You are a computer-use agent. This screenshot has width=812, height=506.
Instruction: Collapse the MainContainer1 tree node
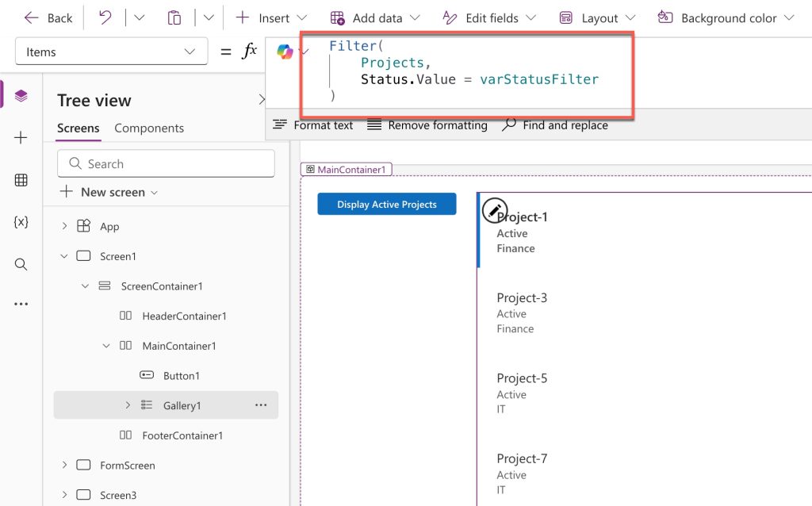click(x=106, y=346)
